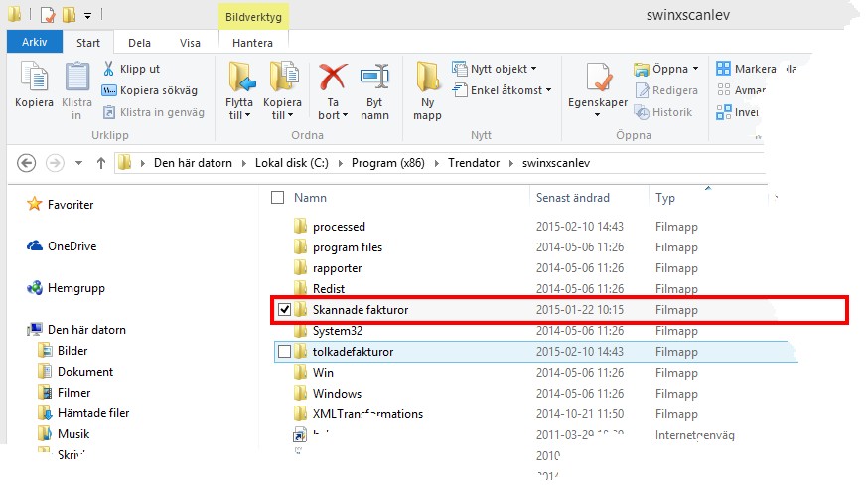The height and width of the screenshot is (487, 868).
Task: Click Lokal disk (C:) breadcrumb
Action: pyautogui.click(x=292, y=163)
